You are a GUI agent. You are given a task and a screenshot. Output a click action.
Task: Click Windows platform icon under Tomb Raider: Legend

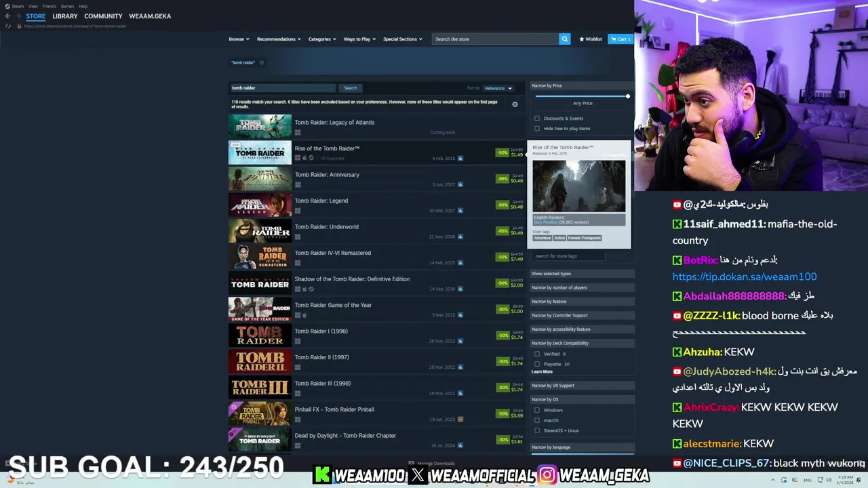point(297,210)
